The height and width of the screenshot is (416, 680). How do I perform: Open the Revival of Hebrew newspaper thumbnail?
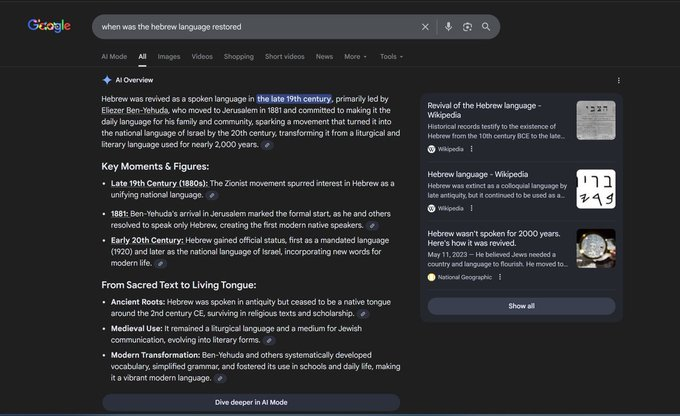pos(596,120)
